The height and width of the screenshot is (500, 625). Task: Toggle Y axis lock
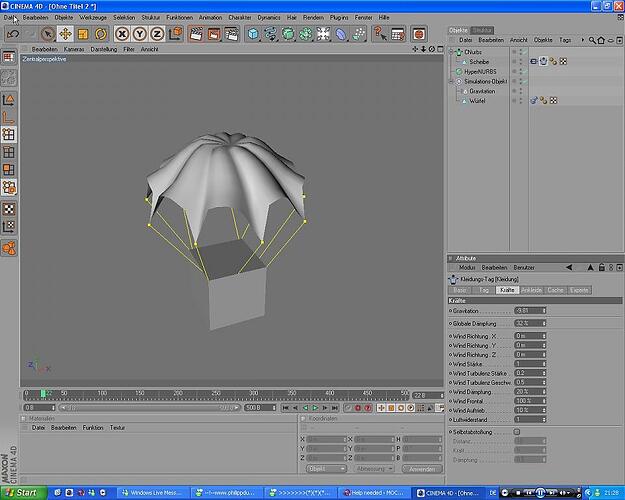(x=140, y=34)
